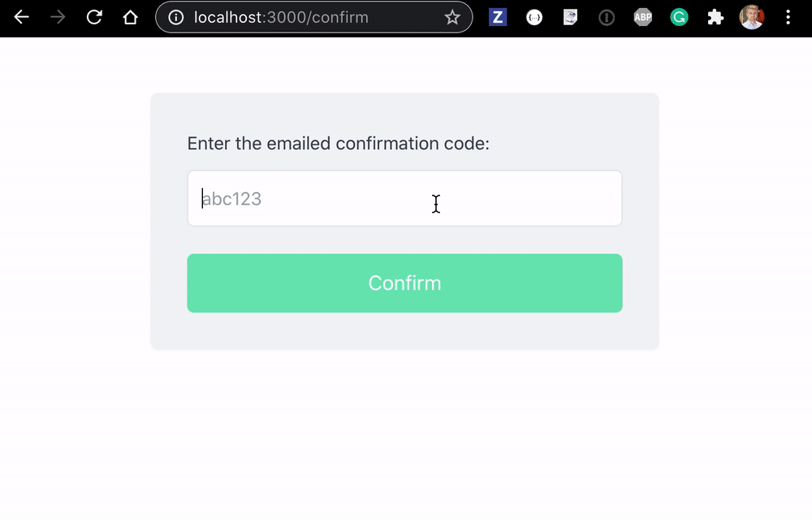Open the blue Z extension
The image size is (812, 520).
tap(498, 17)
